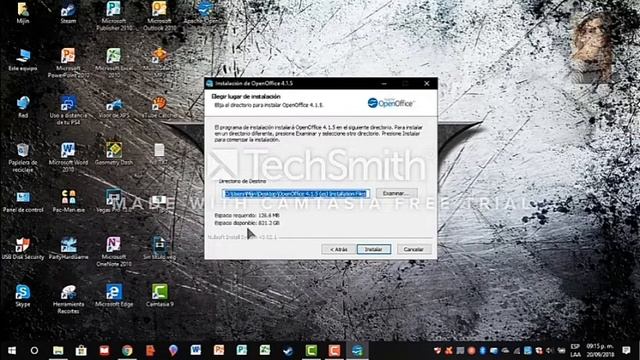Open Microsoft PowerPoint 2010 desktop icon
Image resolution: width=640 pixels, height=360 pixels.
[x=68, y=63]
